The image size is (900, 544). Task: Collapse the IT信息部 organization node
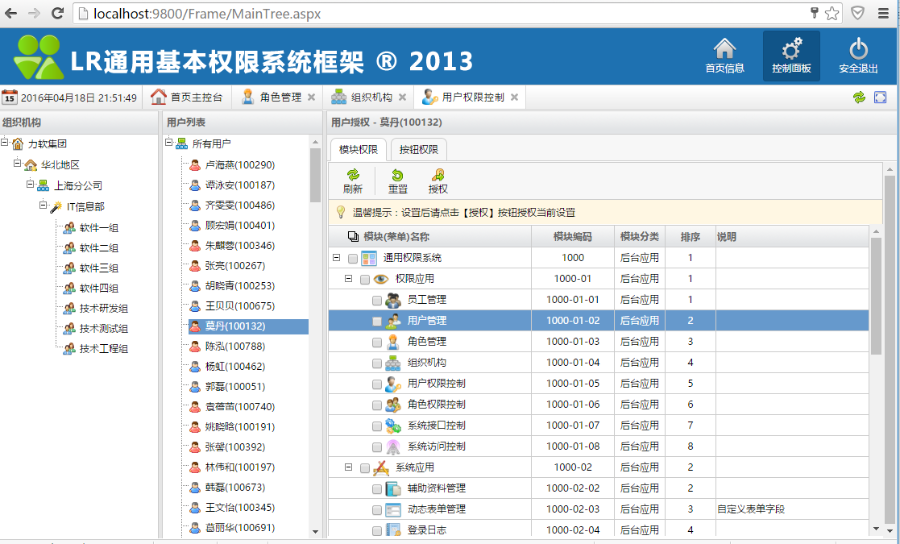43,206
